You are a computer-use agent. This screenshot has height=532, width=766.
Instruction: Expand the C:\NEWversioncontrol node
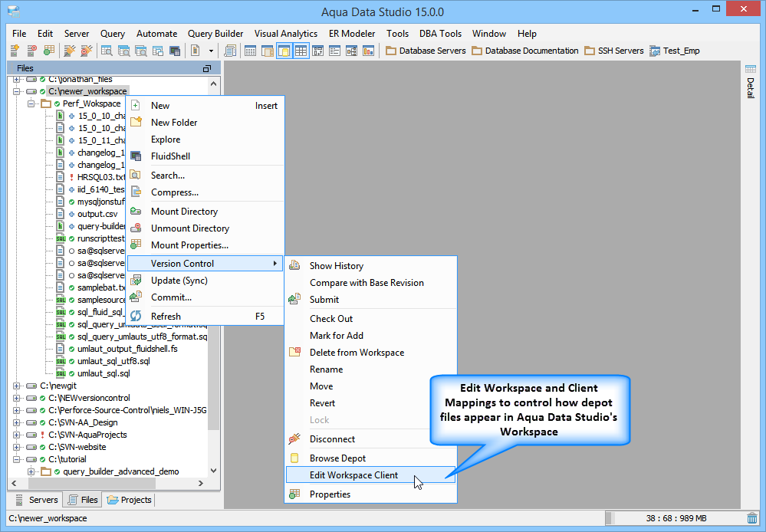tap(17, 398)
